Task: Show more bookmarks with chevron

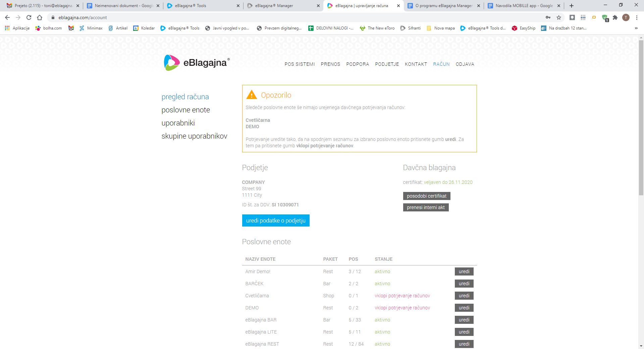Action: coord(636,28)
